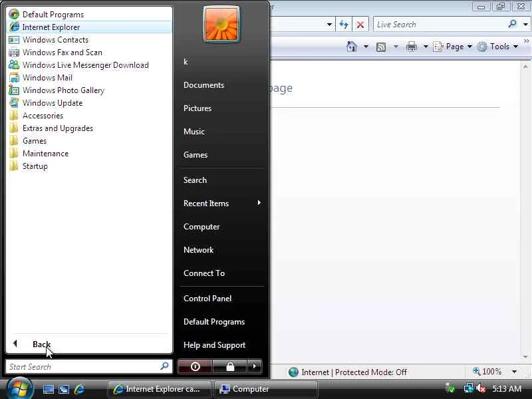Click the IE Print button
Screen dimensions: 532x399
pyautogui.click(x=412, y=47)
